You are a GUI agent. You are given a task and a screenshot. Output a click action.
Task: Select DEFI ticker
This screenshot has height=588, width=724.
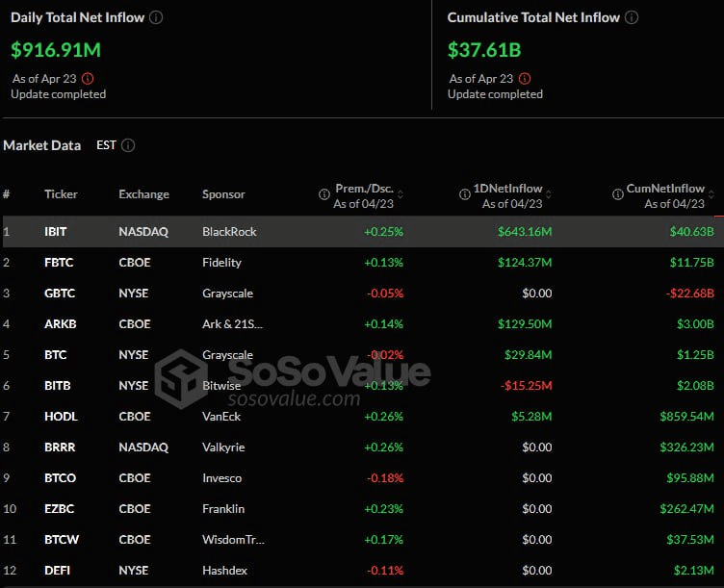pyautogui.click(x=57, y=571)
